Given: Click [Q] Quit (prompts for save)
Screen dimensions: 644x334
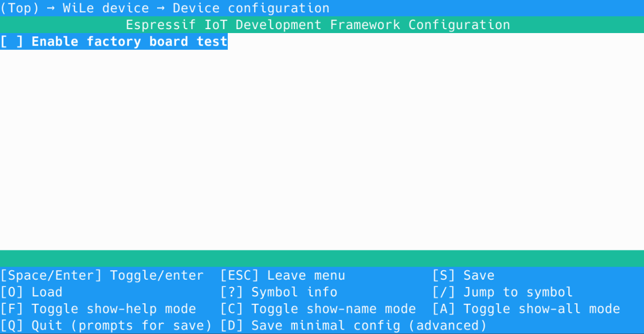Looking at the screenshot, I should coord(106,326).
